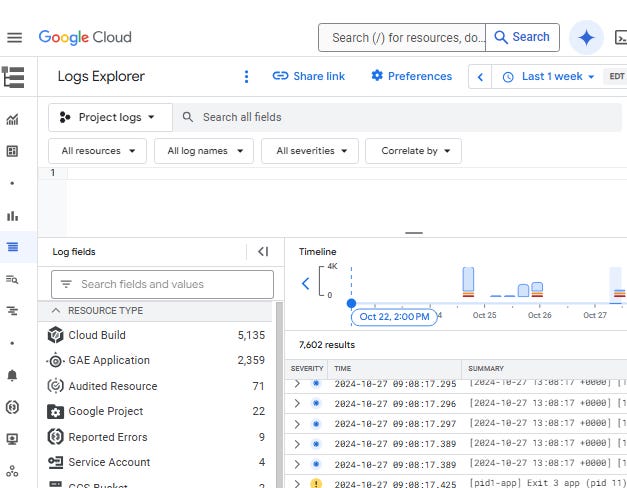
Task: Click the Reported Errors resource icon
Action: [x=56, y=437]
